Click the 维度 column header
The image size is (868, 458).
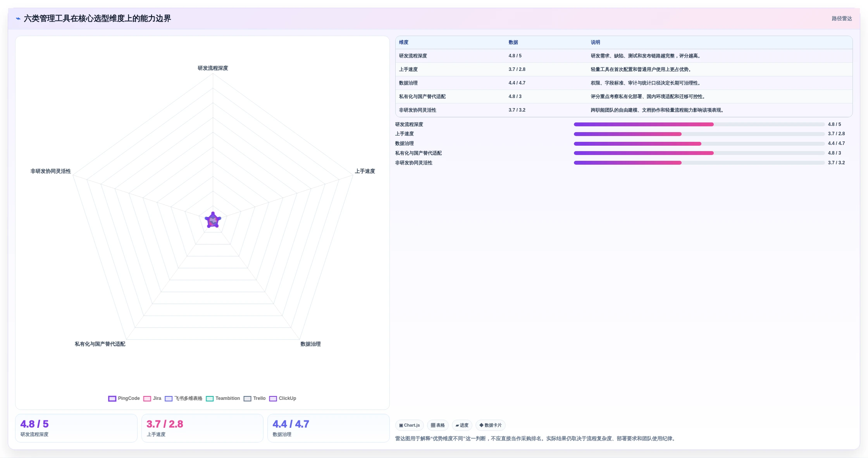point(404,42)
